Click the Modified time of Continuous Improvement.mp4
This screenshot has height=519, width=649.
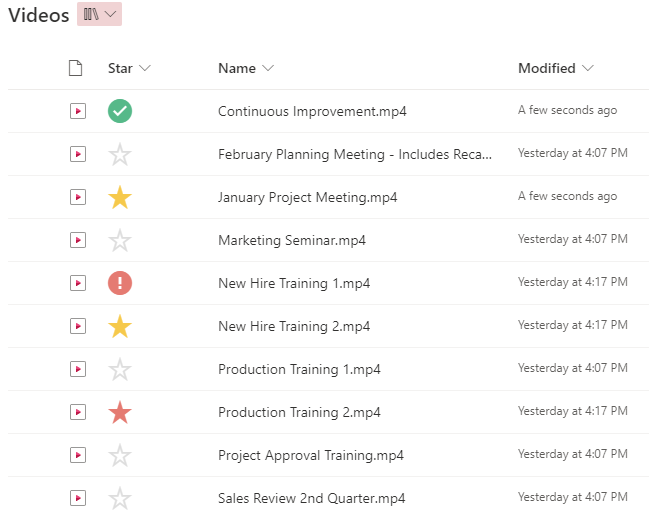coord(567,110)
